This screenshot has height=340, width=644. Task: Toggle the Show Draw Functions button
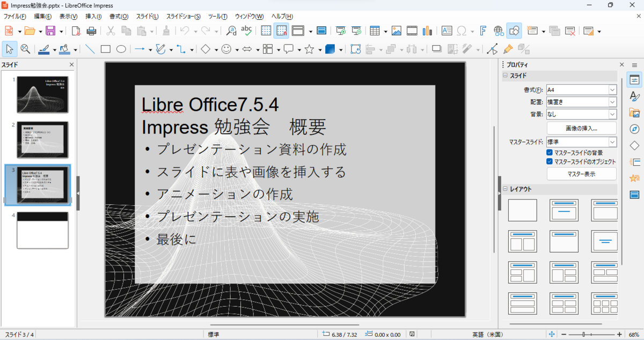pos(514,31)
